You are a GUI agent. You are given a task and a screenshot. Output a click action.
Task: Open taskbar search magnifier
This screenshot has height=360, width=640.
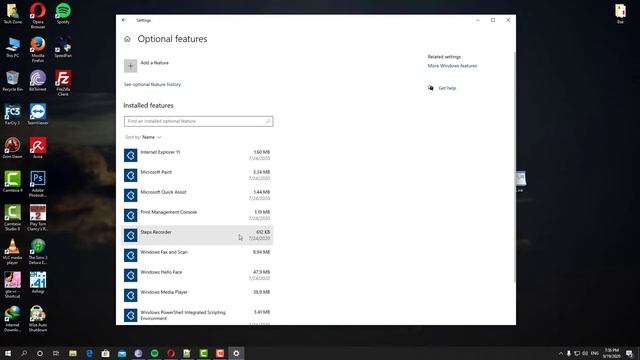(24, 353)
